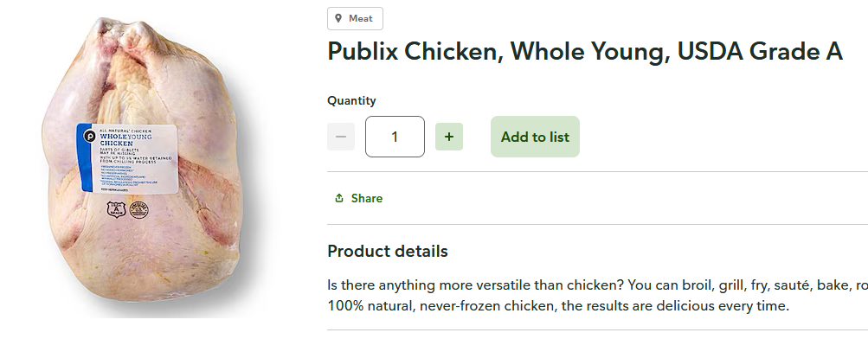Decrease quantity with the minus button
The image size is (868, 339).
click(x=341, y=137)
